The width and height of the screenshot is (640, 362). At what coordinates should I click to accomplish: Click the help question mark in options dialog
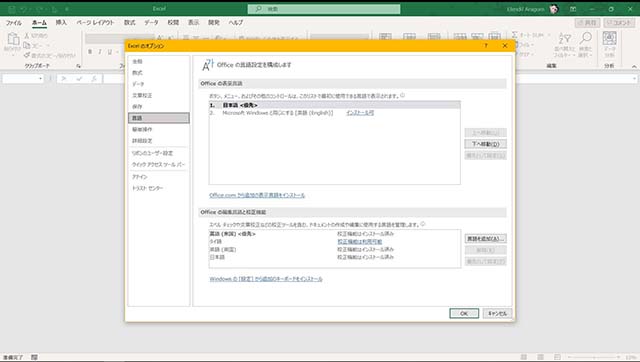[486, 46]
